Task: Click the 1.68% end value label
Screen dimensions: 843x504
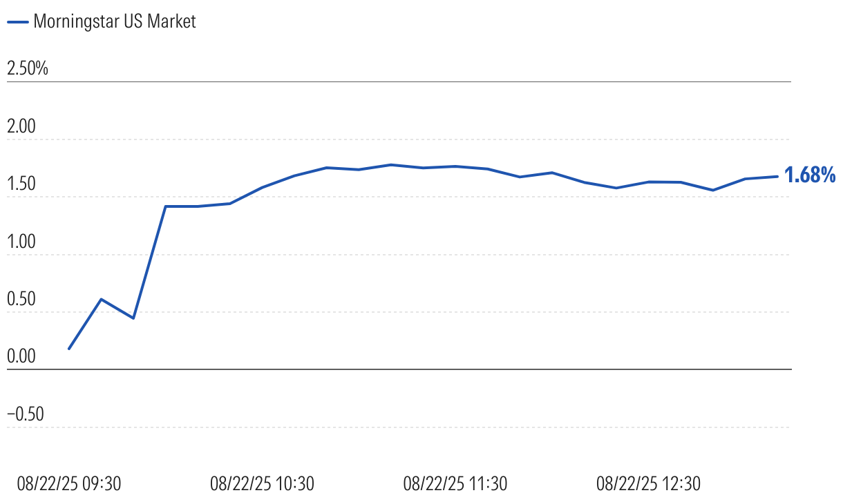Action: (x=810, y=175)
